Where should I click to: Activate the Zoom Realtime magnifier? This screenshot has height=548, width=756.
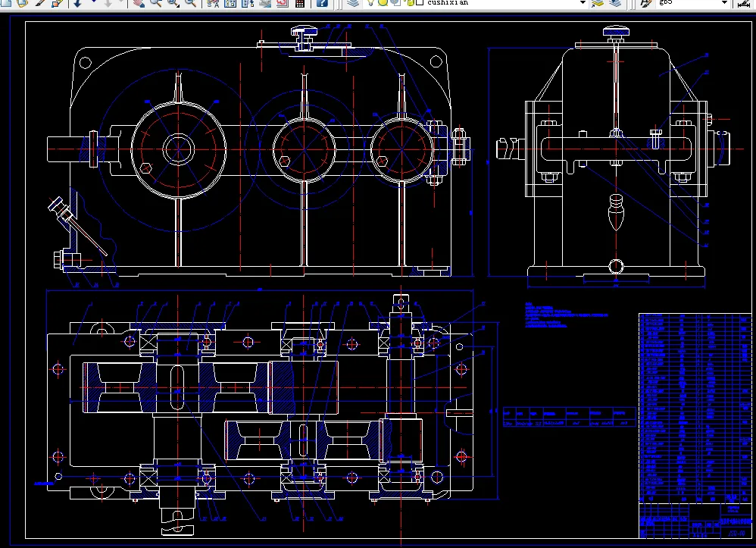pos(155,3)
